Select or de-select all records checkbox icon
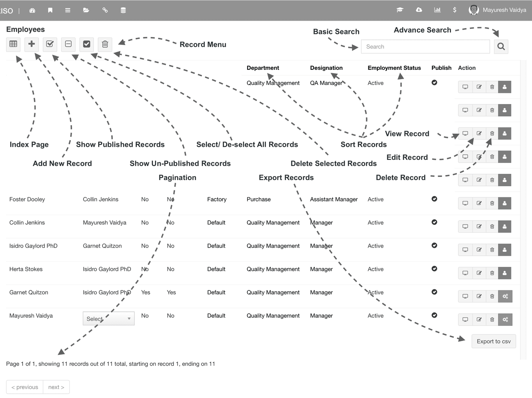The height and width of the screenshot is (398, 532). (x=86, y=44)
